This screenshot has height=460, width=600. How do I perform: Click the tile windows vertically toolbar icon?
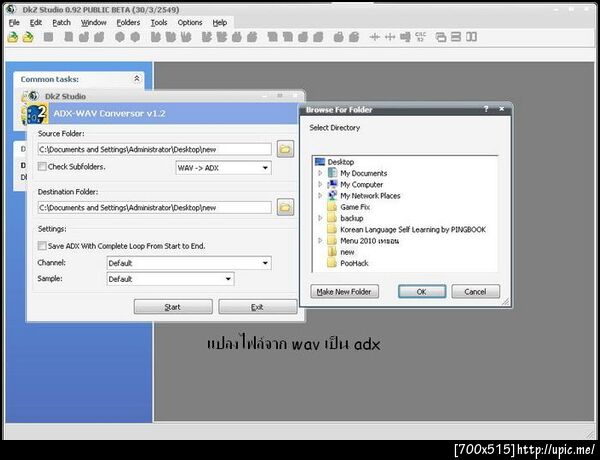click(471, 37)
